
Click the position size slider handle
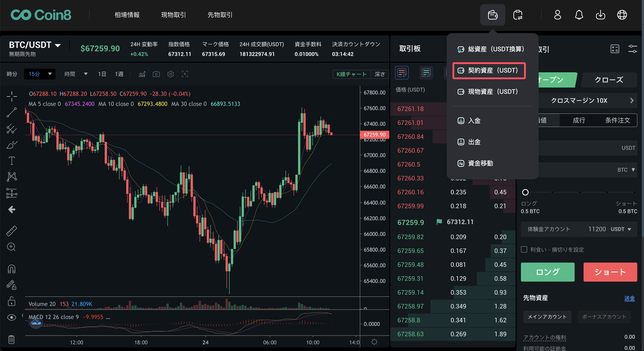525,192
